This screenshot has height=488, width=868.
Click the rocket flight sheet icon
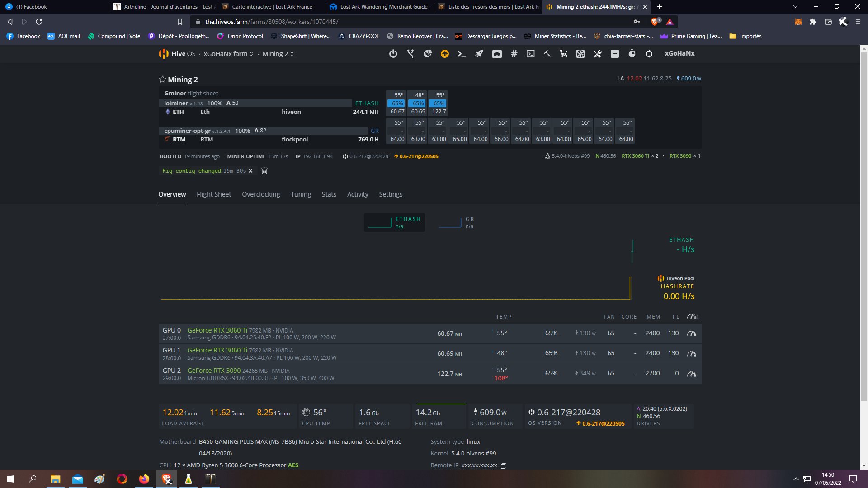click(479, 54)
